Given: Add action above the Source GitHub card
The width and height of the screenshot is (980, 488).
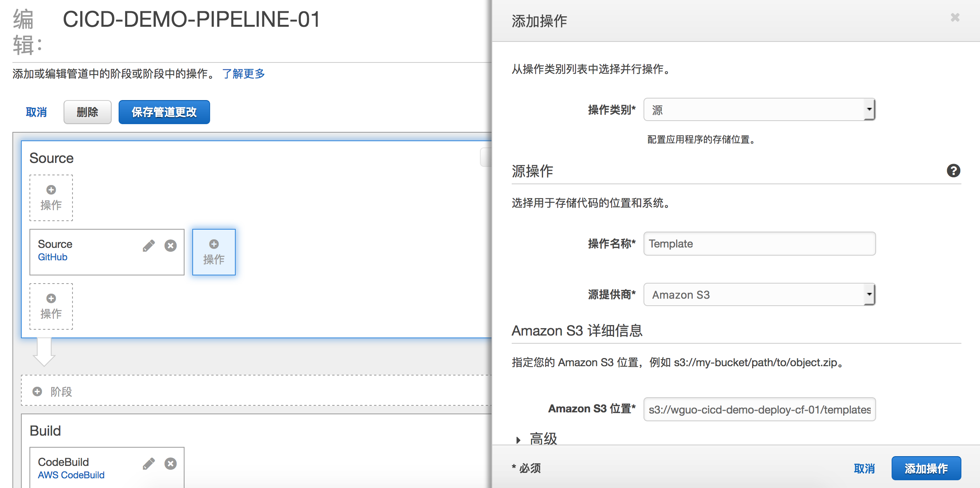Looking at the screenshot, I should point(51,198).
